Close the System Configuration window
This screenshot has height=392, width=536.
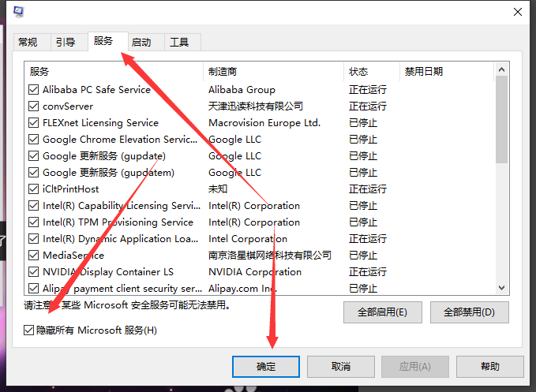click(516, 11)
